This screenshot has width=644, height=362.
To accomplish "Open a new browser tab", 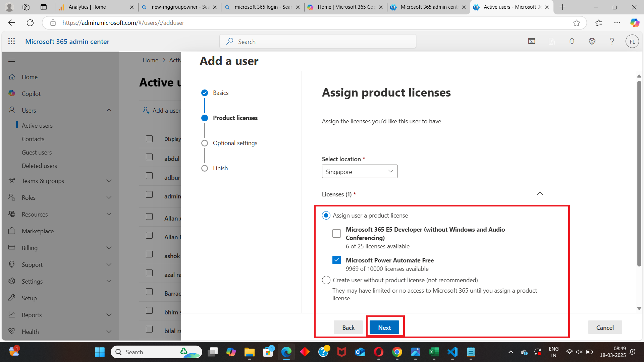I will 562,7.
